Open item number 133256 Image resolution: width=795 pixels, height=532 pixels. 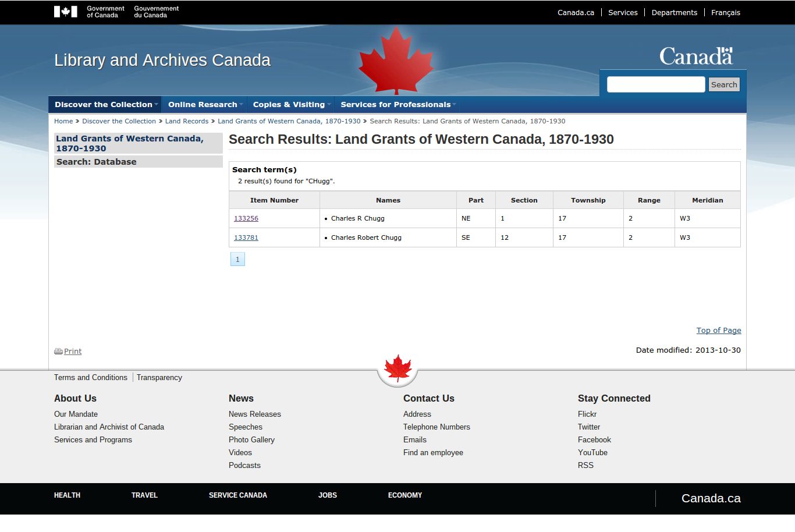(x=246, y=218)
